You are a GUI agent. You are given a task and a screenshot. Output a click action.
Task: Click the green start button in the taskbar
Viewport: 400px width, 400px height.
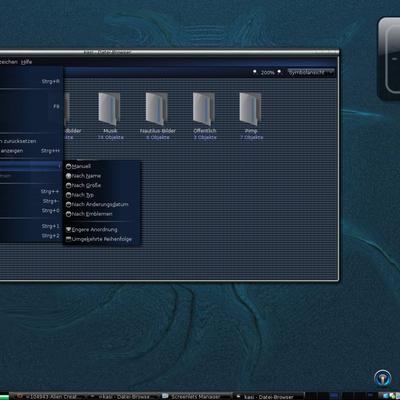(x=4, y=396)
